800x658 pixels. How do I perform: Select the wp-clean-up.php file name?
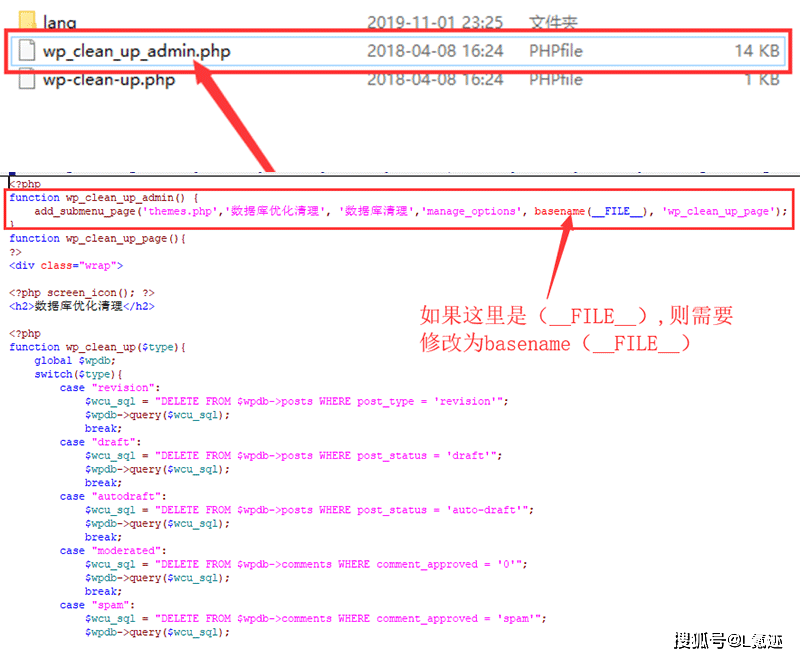(x=108, y=80)
